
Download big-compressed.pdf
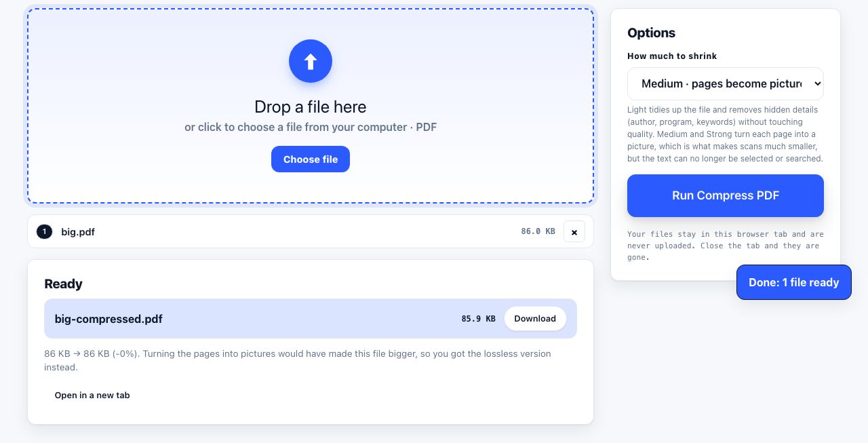[535, 319]
